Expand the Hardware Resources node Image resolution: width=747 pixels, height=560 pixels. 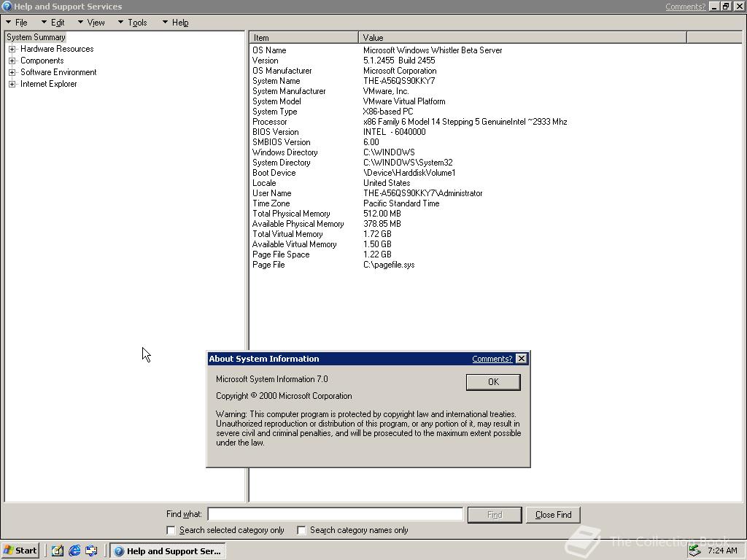[x=12, y=49]
